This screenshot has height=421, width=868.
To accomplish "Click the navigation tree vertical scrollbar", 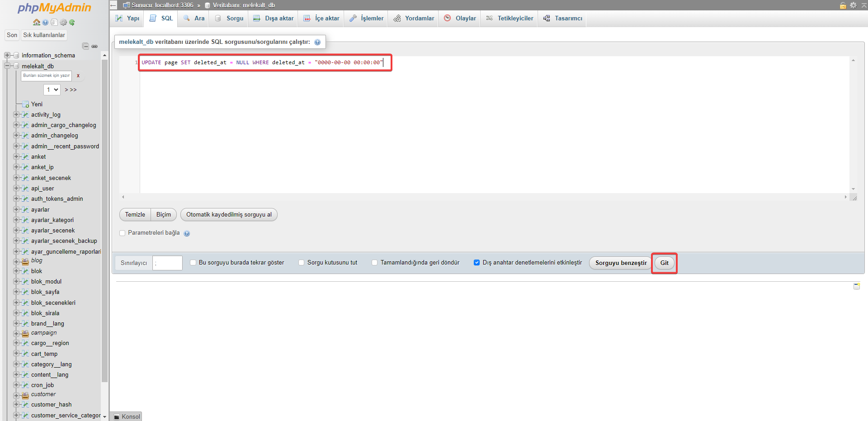I will pyautogui.click(x=104, y=221).
